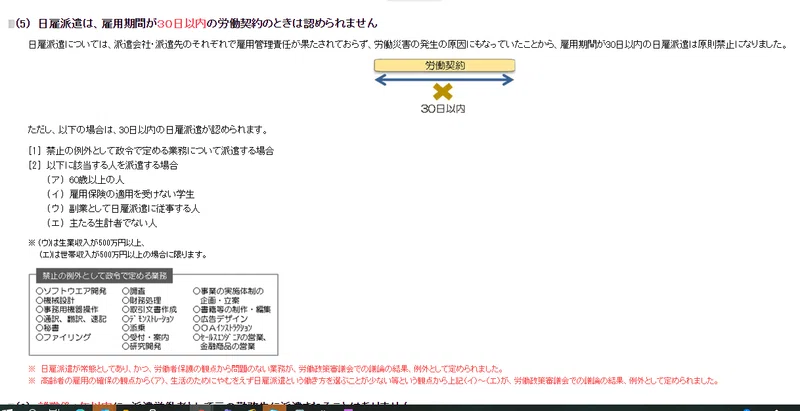Click the red note starting '※ 日雇派遣が常態としてあり'
The image size is (800, 411).
click(x=266, y=369)
